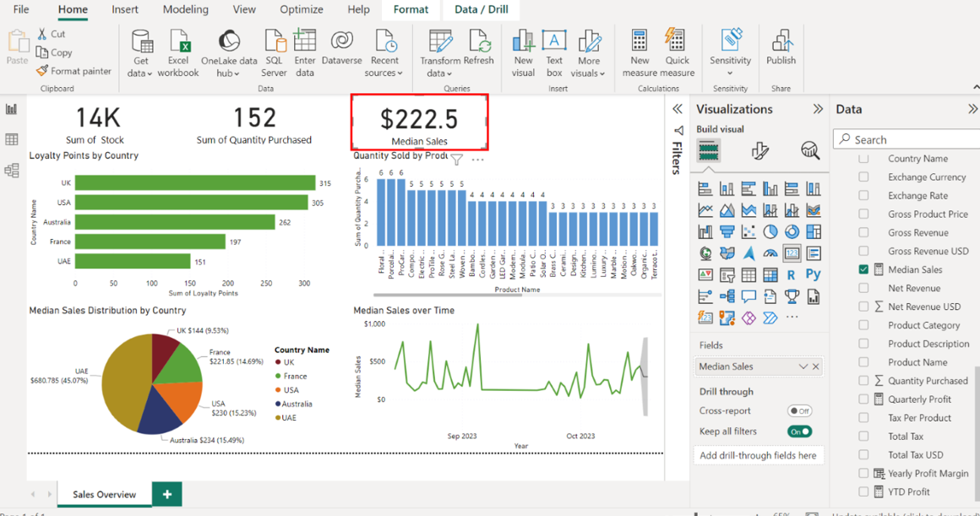Select the Python visual icon
The width and height of the screenshot is (980, 516).
[813, 274]
